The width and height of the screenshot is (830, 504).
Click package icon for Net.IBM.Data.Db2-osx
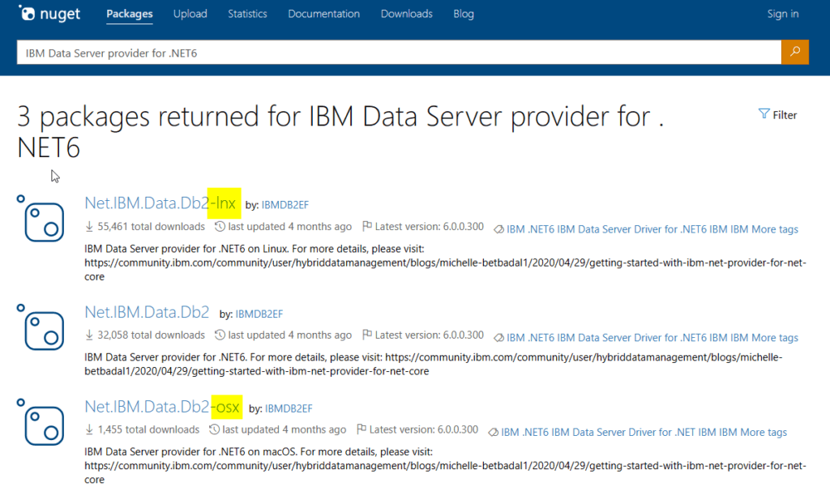point(41,422)
